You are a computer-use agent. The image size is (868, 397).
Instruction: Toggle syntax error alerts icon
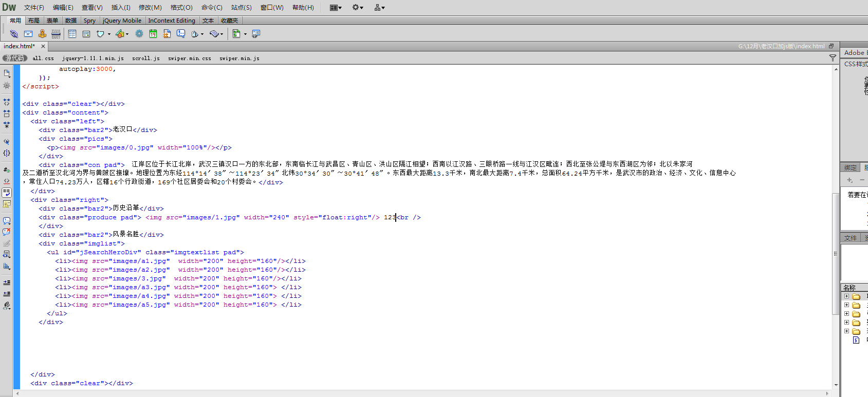7,204
